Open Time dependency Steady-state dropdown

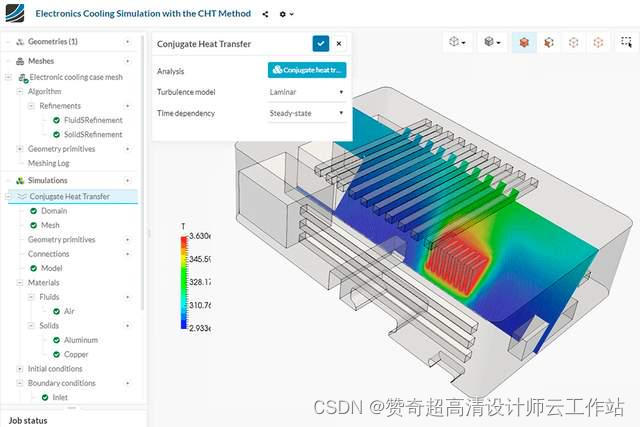307,113
